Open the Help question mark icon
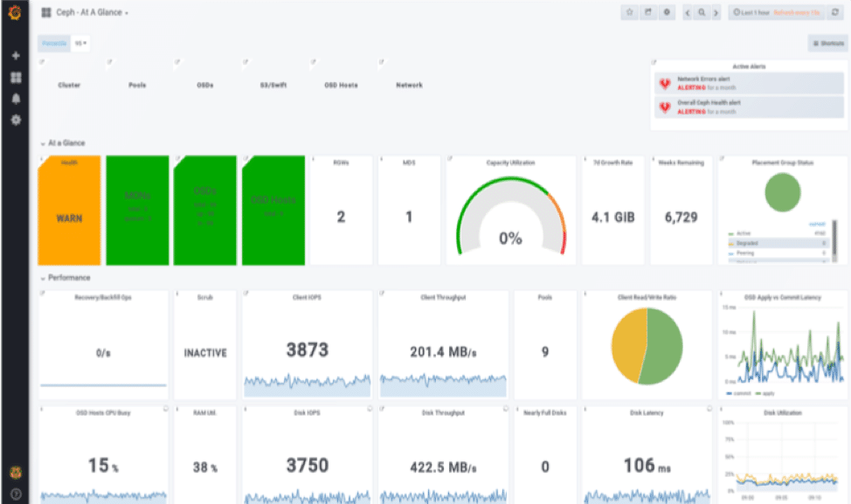This screenshot has width=851, height=504. coord(16,494)
